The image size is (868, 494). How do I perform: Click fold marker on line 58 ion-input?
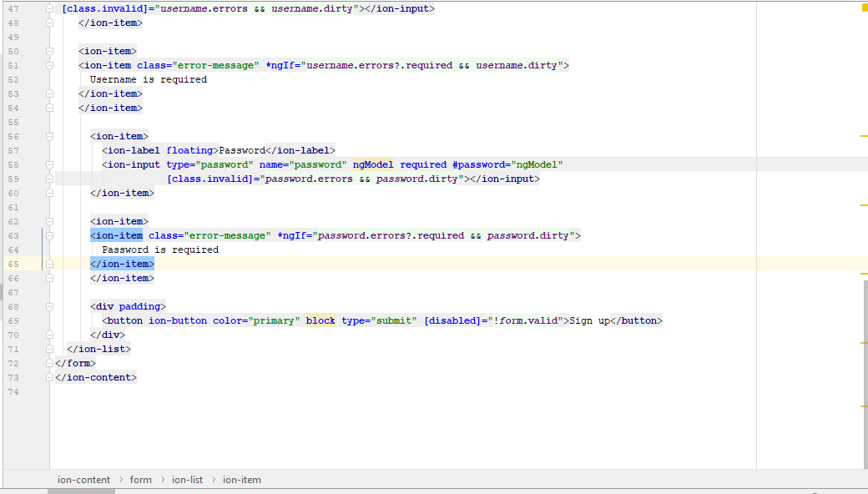point(50,164)
